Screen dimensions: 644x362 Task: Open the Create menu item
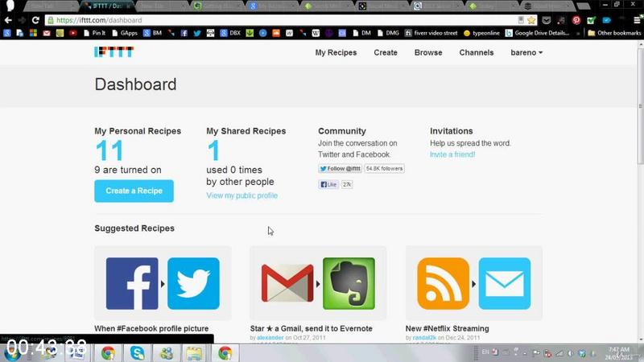pyautogui.click(x=386, y=52)
